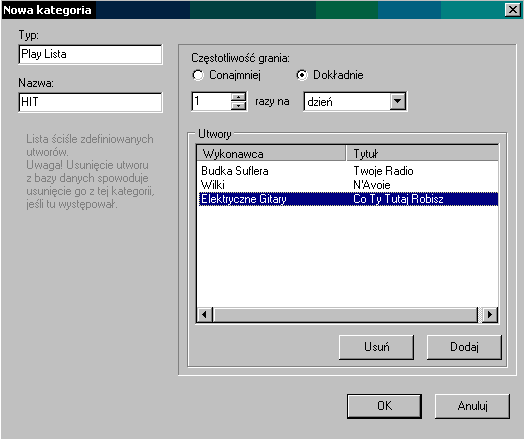
Task: Select the Budka Suflera track row
Action: 348,171
